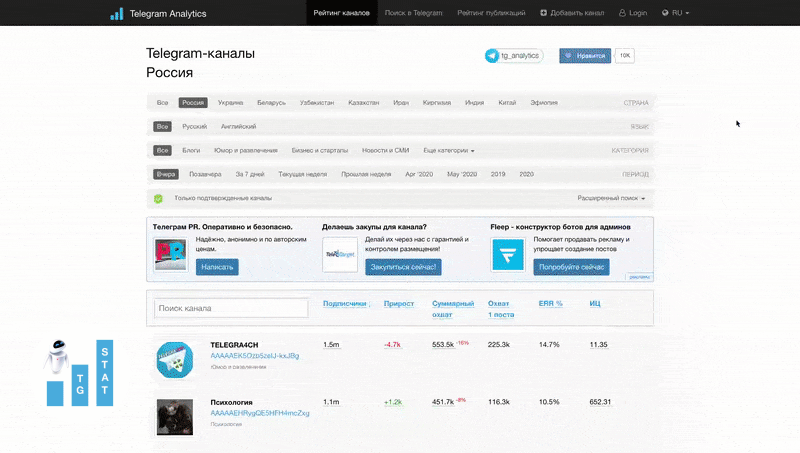Select Индия country filter

coord(474,103)
